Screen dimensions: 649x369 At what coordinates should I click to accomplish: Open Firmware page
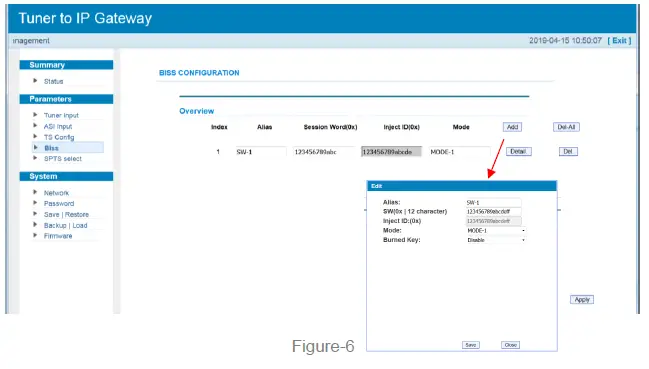pyautogui.click(x=58, y=236)
